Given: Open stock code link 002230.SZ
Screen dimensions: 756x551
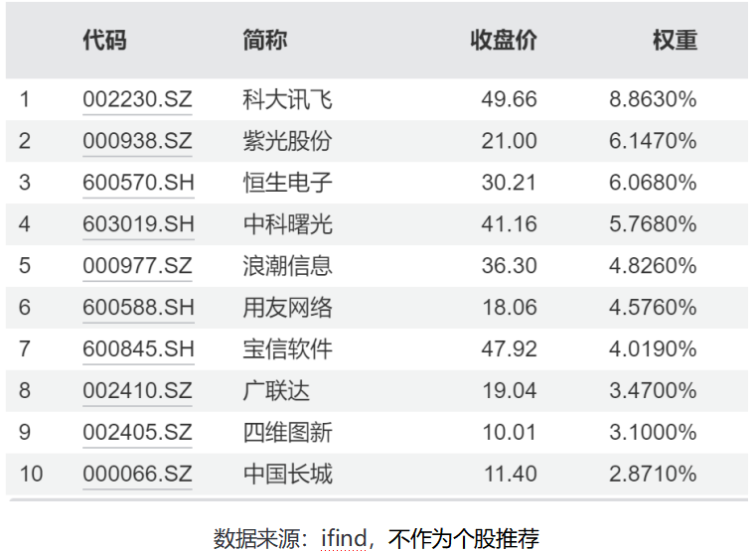Looking at the screenshot, I should pyautogui.click(x=137, y=100).
